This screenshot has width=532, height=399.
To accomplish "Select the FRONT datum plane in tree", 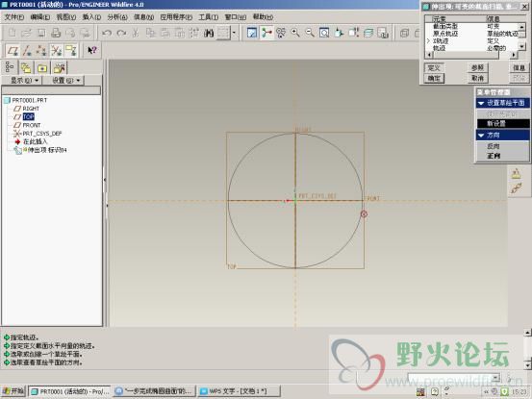I will 31,125.
